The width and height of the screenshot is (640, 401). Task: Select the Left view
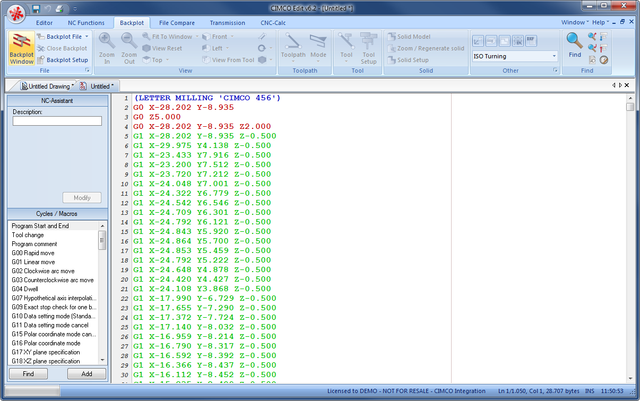click(216, 48)
